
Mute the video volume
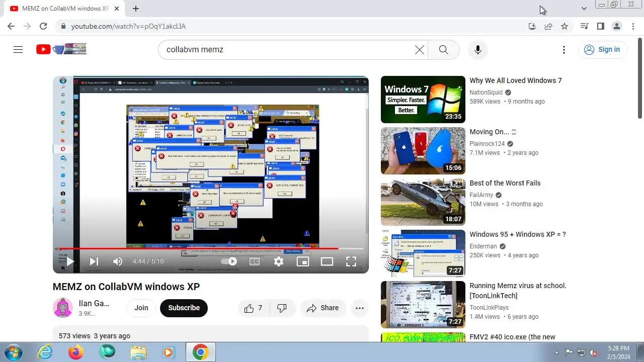[x=118, y=261]
